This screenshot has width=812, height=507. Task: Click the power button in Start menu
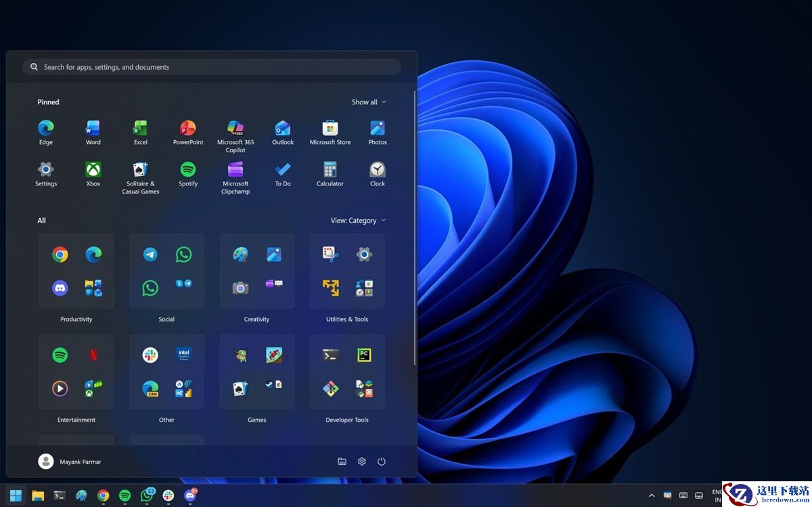382,462
